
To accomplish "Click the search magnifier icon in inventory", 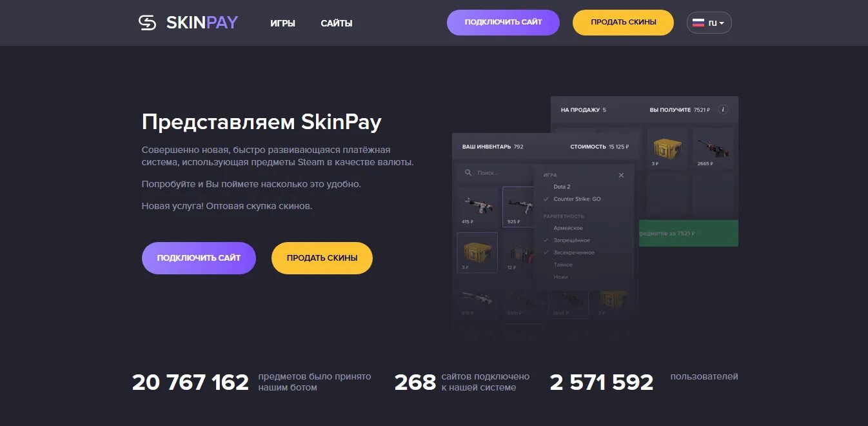I will pyautogui.click(x=468, y=173).
